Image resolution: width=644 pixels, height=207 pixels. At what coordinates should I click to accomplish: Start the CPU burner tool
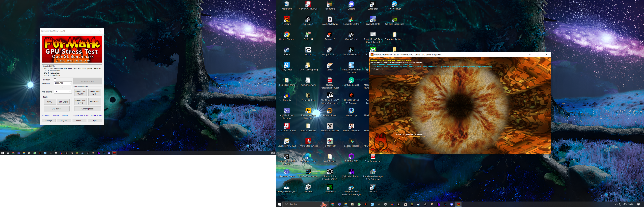tap(57, 109)
